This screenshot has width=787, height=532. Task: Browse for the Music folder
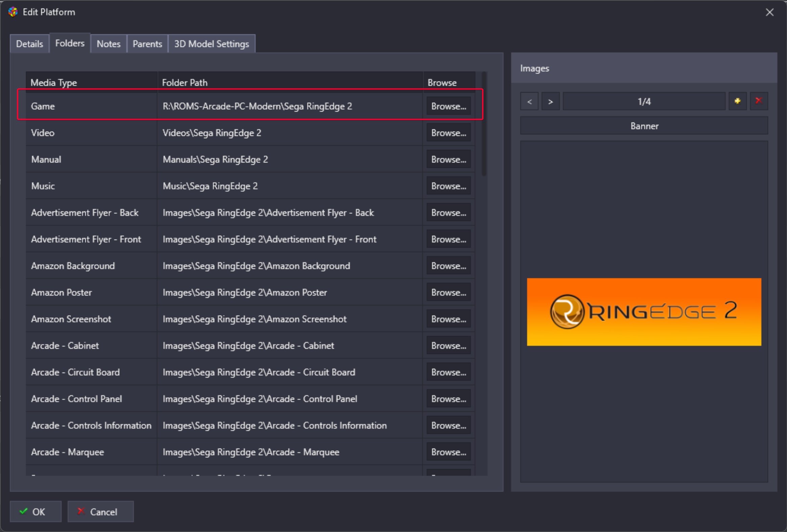(x=448, y=186)
